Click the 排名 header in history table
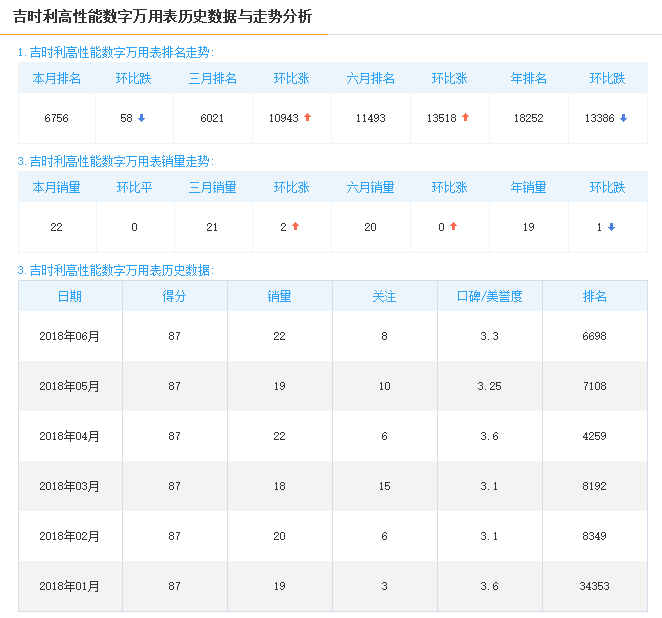The image size is (662, 618). [594, 296]
